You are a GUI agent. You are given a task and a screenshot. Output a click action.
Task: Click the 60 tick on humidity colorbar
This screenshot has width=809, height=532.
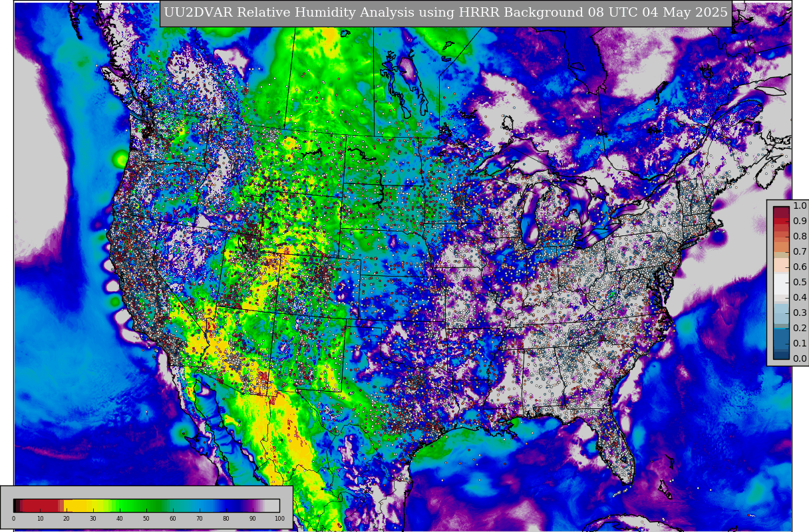tap(173, 519)
